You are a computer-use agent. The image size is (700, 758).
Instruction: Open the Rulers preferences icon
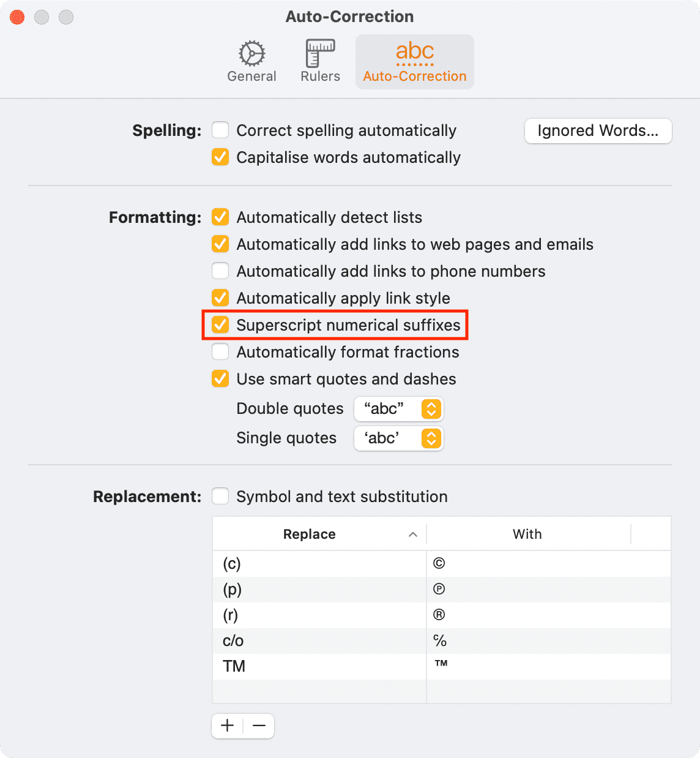tap(320, 53)
